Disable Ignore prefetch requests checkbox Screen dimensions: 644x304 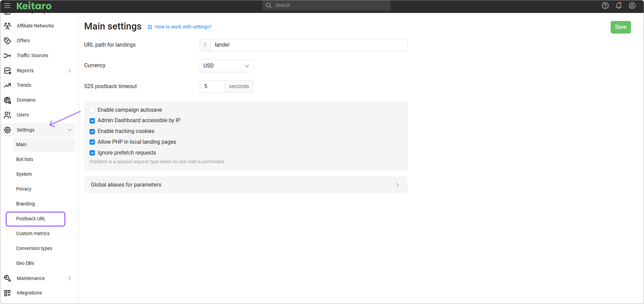click(92, 153)
